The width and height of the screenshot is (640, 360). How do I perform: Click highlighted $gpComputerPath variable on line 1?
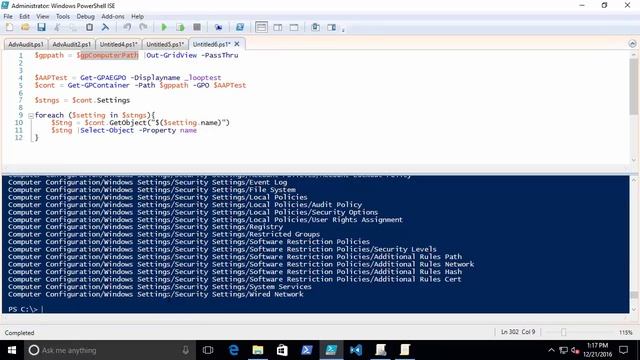(x=107, y=55)
